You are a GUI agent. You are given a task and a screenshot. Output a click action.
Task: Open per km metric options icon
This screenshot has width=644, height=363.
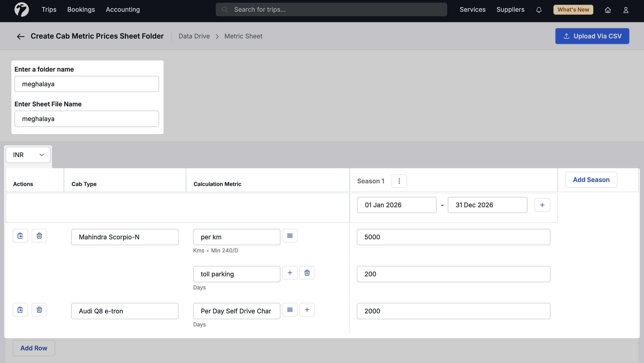(x=290, y=236)
